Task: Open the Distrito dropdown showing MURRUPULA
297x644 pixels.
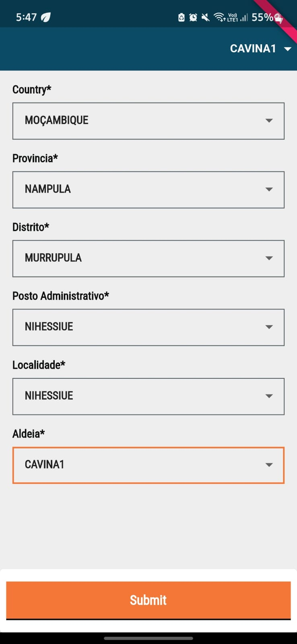Action: pos(148,258)
